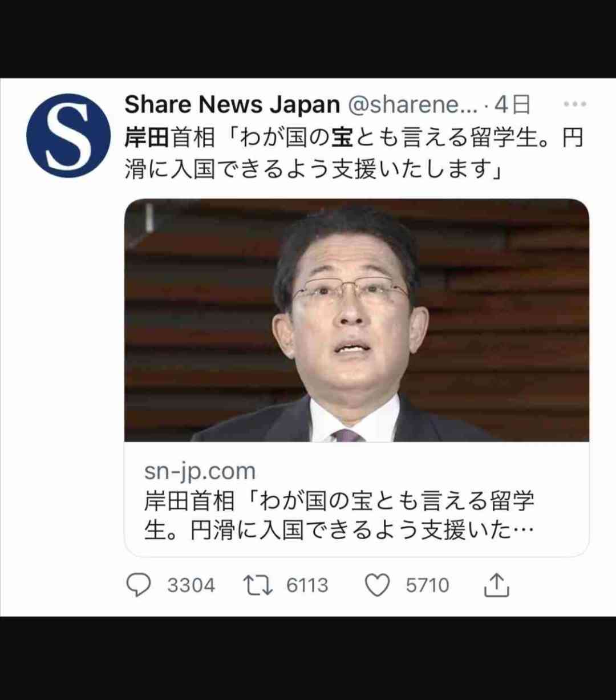Image resolution: width=616 pixels, height=700 pixels.
Task: Click the 3304 reply count
Action: [191, 585]
